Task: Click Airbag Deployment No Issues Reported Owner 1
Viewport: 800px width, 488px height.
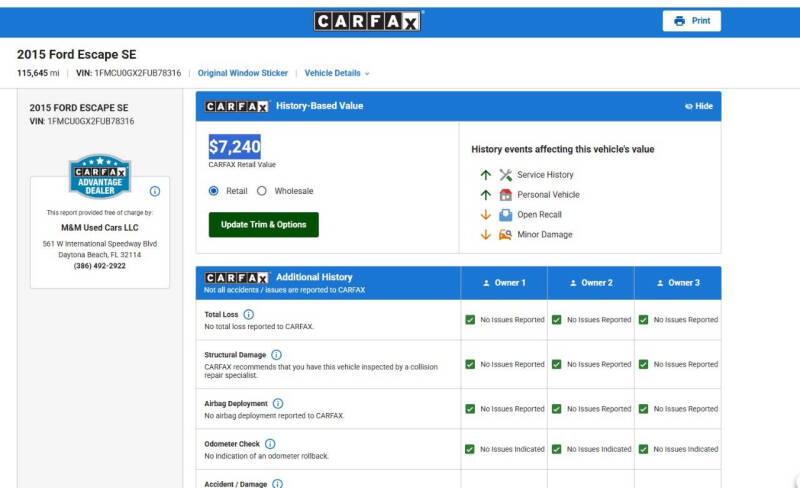Action: click(x=512, y=409)
